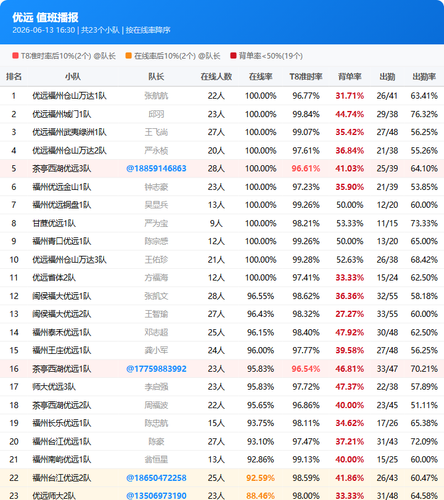Click the 53.33% order rate value

tap(350, 223)
